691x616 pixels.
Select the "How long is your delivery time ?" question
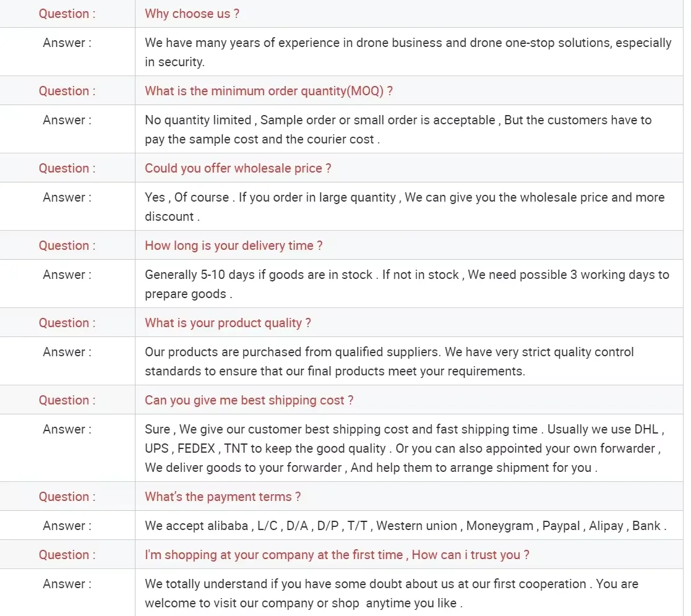pos(233,246)
